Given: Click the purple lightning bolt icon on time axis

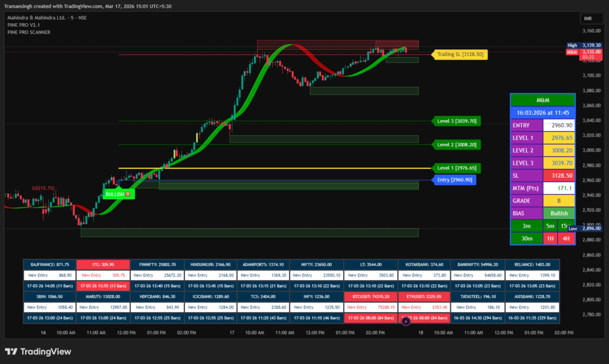Looking at the screenshot, I should click(x=406, y=321).
